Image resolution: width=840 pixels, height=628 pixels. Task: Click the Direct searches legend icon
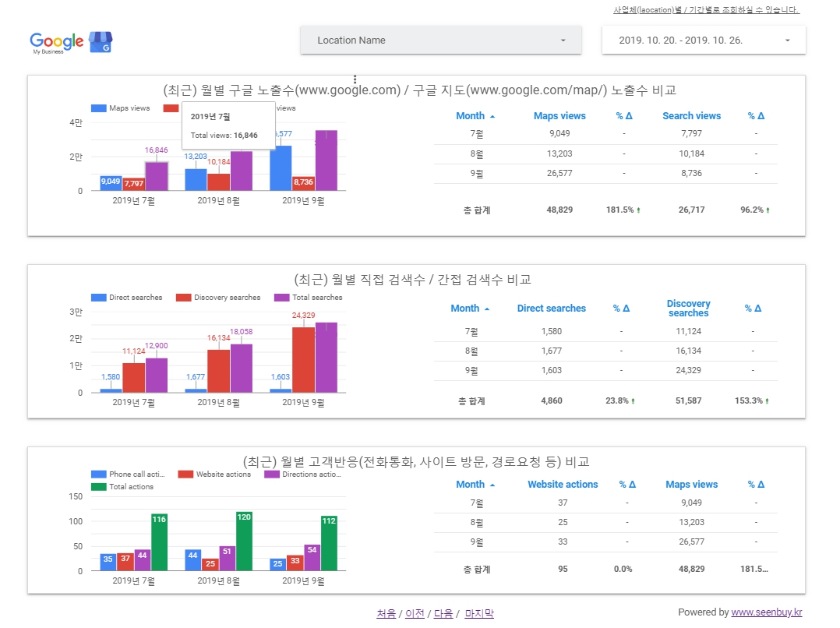tap(98, 297)
